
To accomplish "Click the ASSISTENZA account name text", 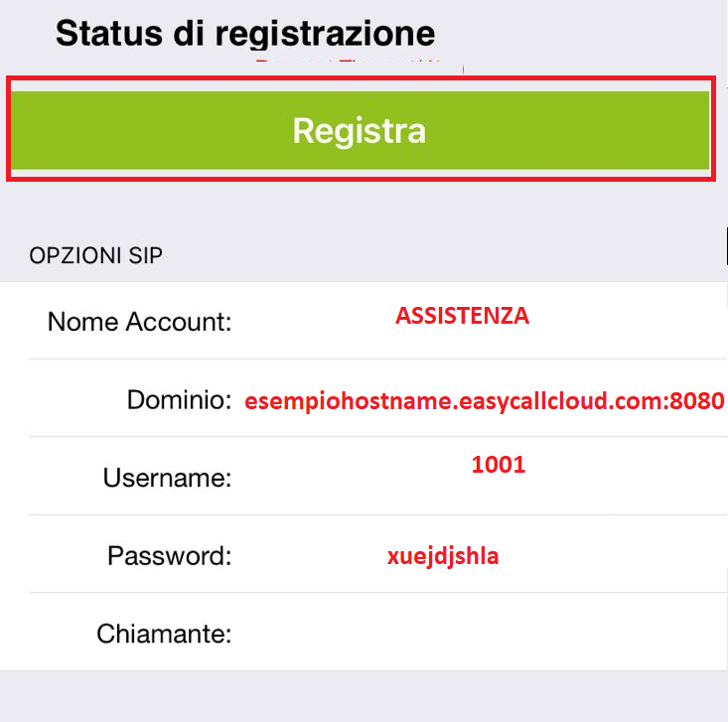I will pos(462,317).
